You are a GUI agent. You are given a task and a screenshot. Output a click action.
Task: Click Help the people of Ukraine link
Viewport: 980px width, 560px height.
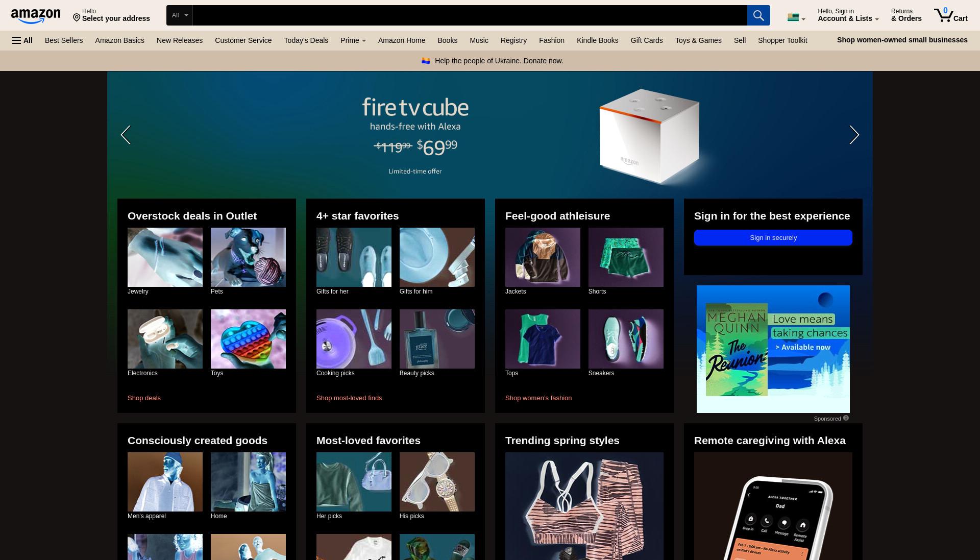coord(499,61)
